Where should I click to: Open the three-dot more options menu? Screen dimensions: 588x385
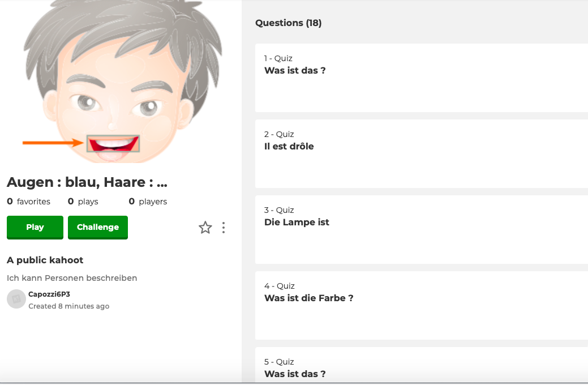click(x=224, y=228)
